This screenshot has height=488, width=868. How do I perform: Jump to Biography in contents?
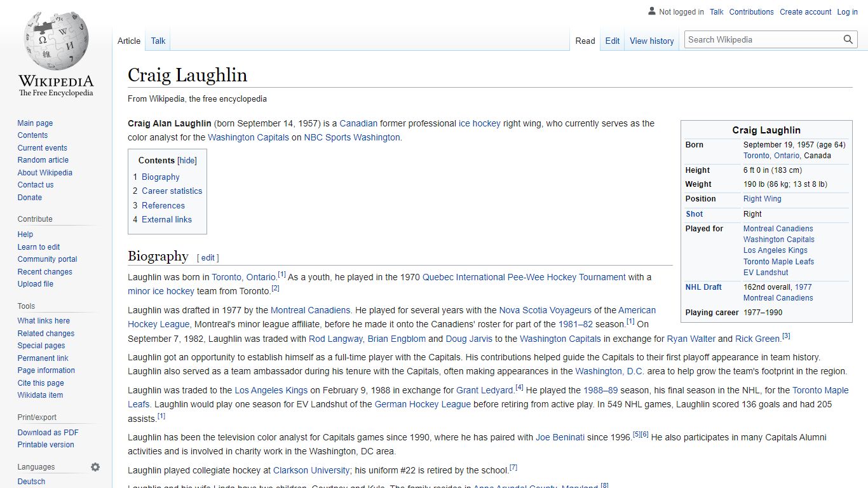[x=161, y=177]
